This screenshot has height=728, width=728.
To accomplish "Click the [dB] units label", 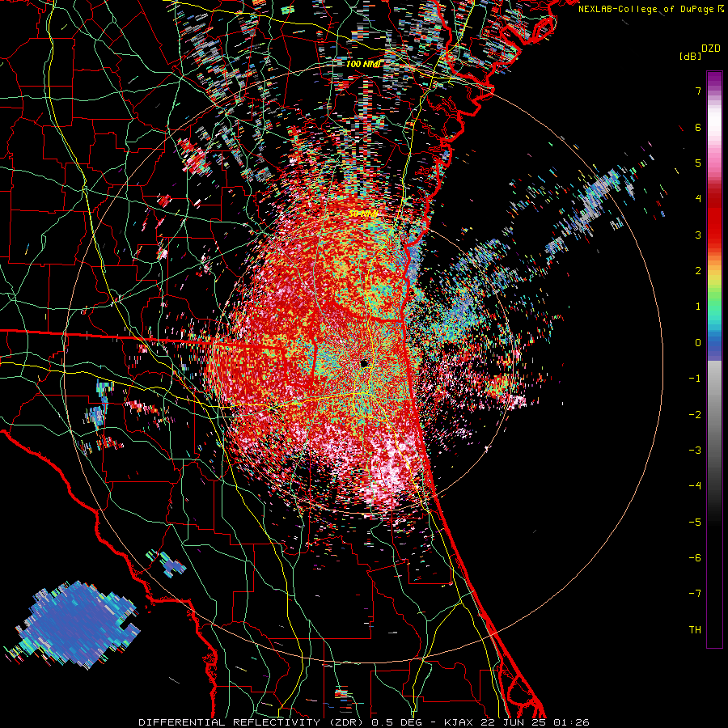I will [690, 56].
